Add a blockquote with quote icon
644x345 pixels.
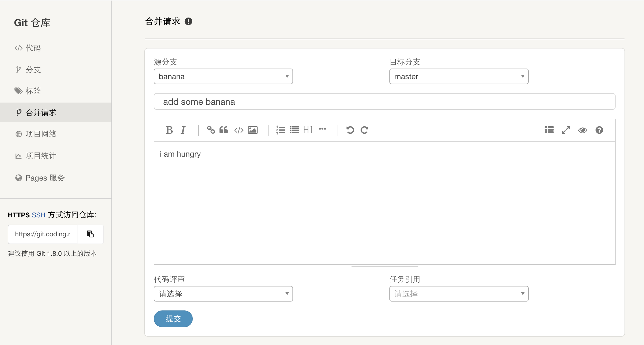(x=224, y=130)
